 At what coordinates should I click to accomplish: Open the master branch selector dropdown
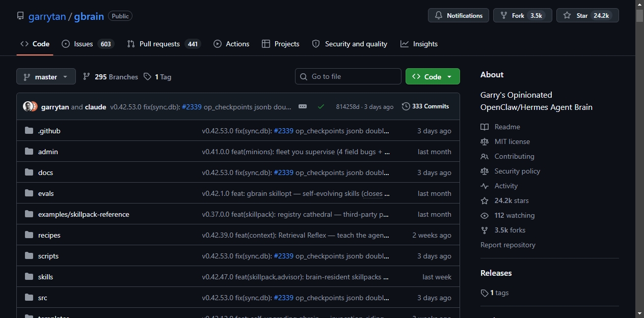(46, 76)
